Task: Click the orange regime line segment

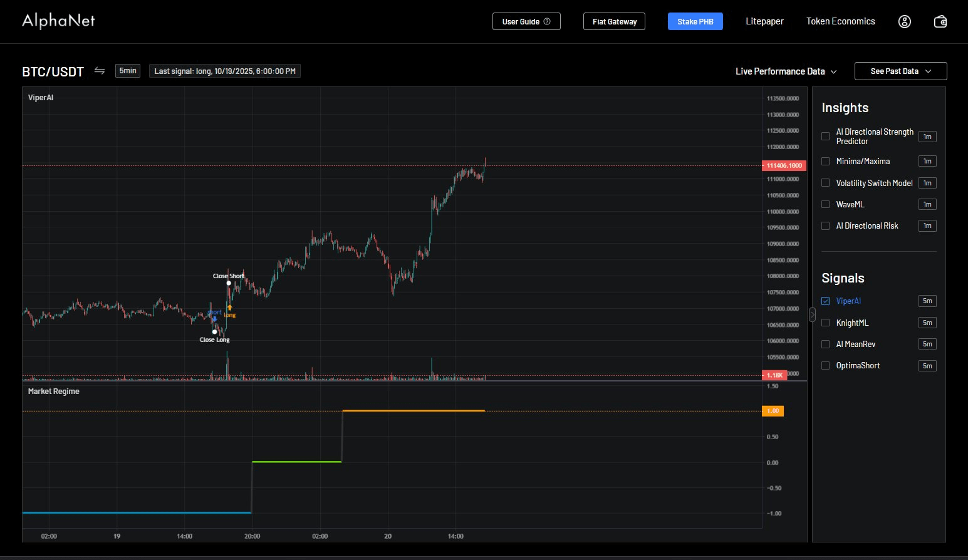Action: (x=414, y=411)
